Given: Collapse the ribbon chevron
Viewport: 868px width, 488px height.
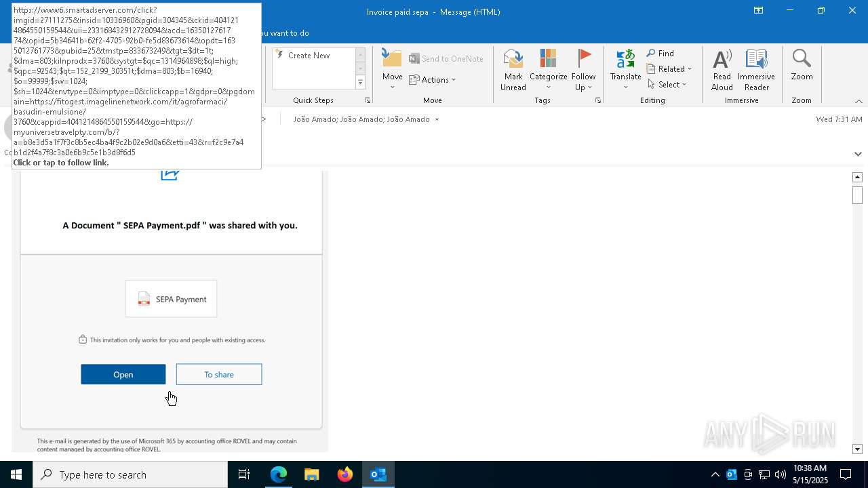Looking at the screenshot, I should coord(859,101).
